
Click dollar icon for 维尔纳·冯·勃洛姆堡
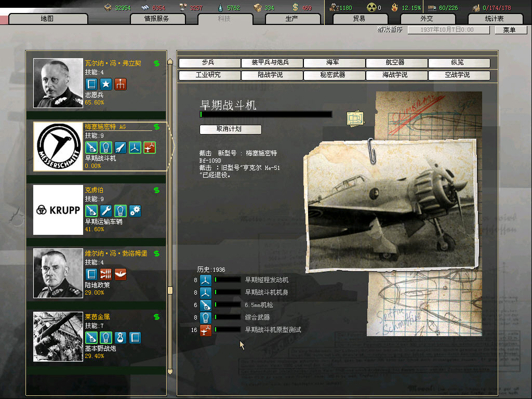(x=156, y=254)
